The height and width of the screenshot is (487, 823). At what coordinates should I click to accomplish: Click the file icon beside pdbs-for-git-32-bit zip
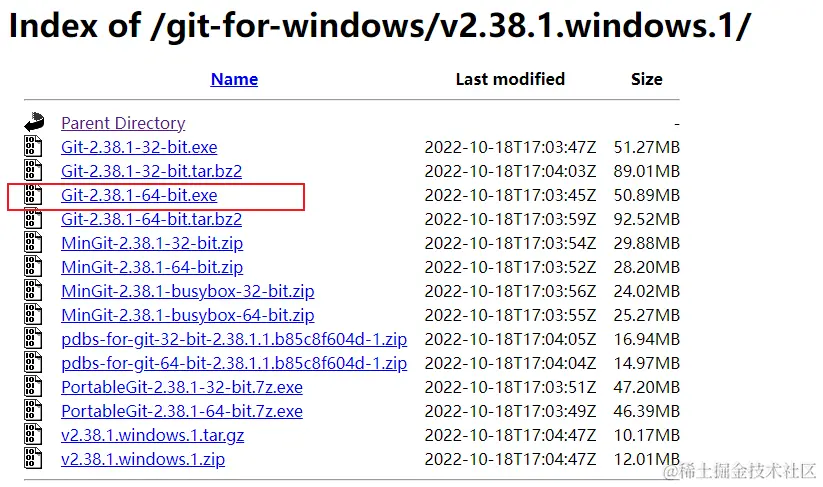click(x=33, y=338)
